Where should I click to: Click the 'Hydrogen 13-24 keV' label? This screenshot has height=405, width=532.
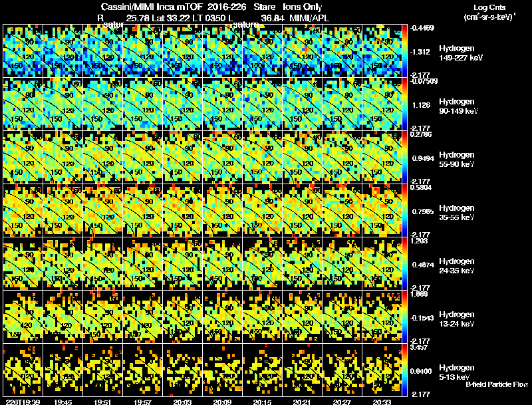pyautogui.click(x=457, y=319)
